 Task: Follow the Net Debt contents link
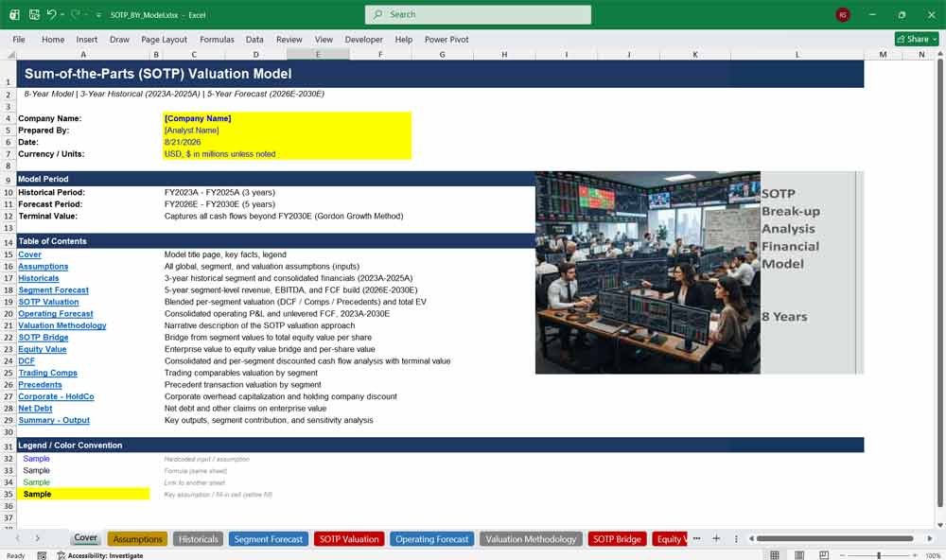tap(35, 409)
